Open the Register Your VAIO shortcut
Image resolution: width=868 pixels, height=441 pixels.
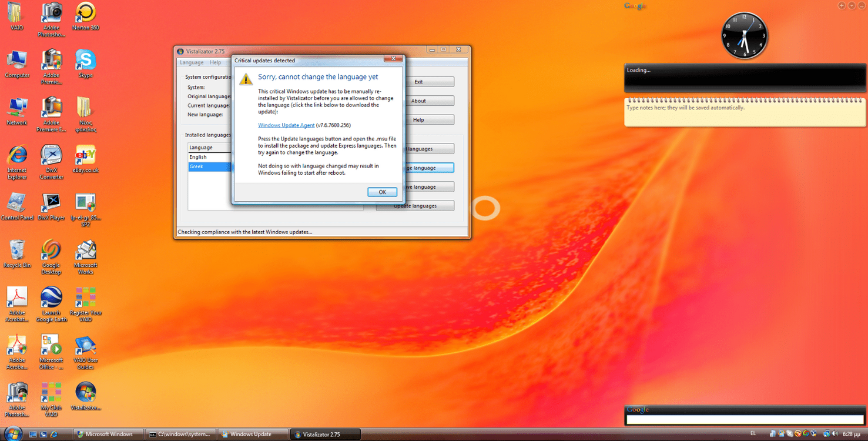pyautogui.click(x=85, y=305)
